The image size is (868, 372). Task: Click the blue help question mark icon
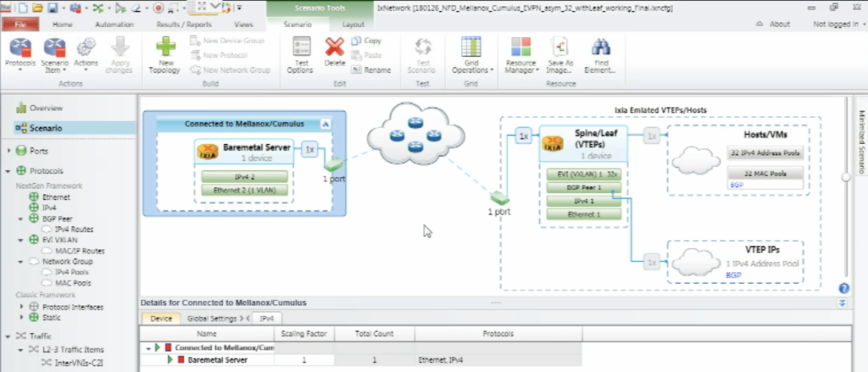click(843, 288)
